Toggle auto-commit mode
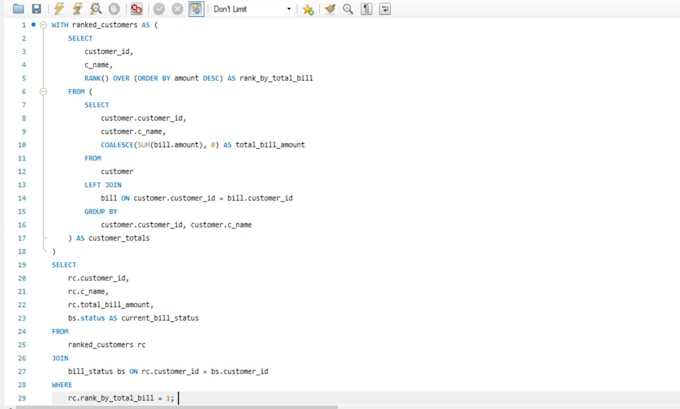This screenshot has width=680, height=409. point(196,9)
